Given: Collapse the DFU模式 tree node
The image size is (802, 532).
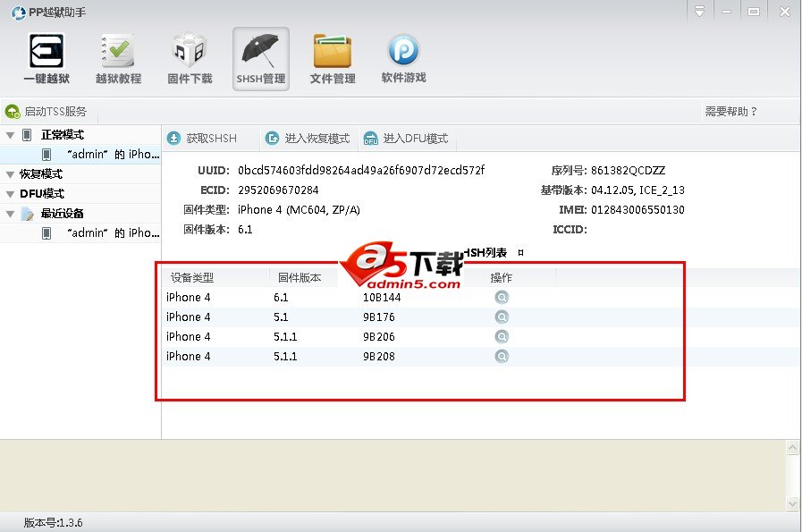Looking at the screenshot, I should pyautogui.click(x=10, y=194).
